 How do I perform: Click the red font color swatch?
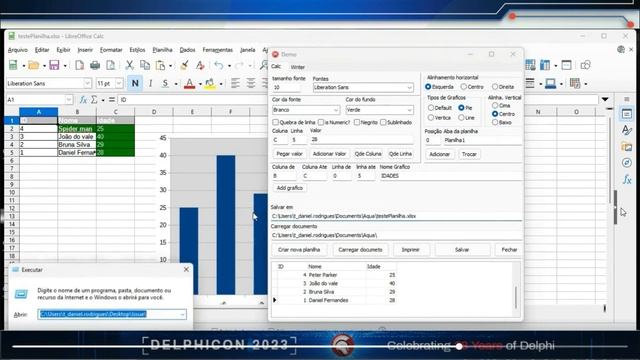(x=189, y=84)
